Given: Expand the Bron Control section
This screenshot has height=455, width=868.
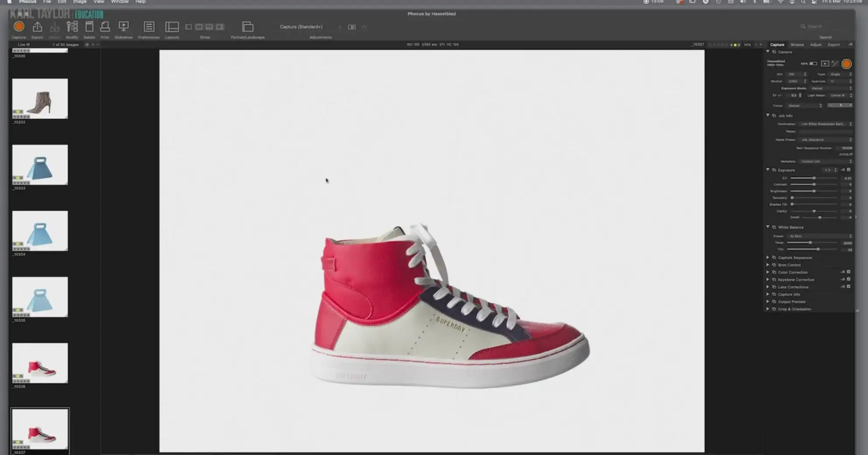Looking at the screenshot, I should [768, 265].
